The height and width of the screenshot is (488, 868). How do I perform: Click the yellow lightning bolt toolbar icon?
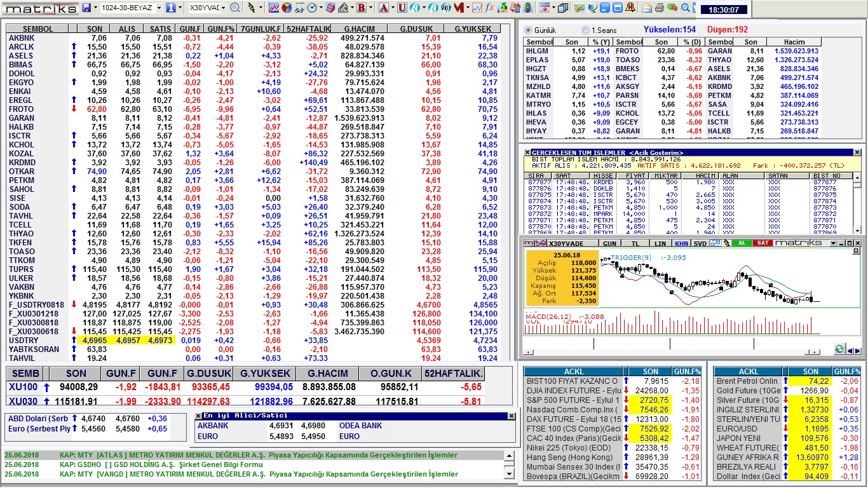(252, 8)
